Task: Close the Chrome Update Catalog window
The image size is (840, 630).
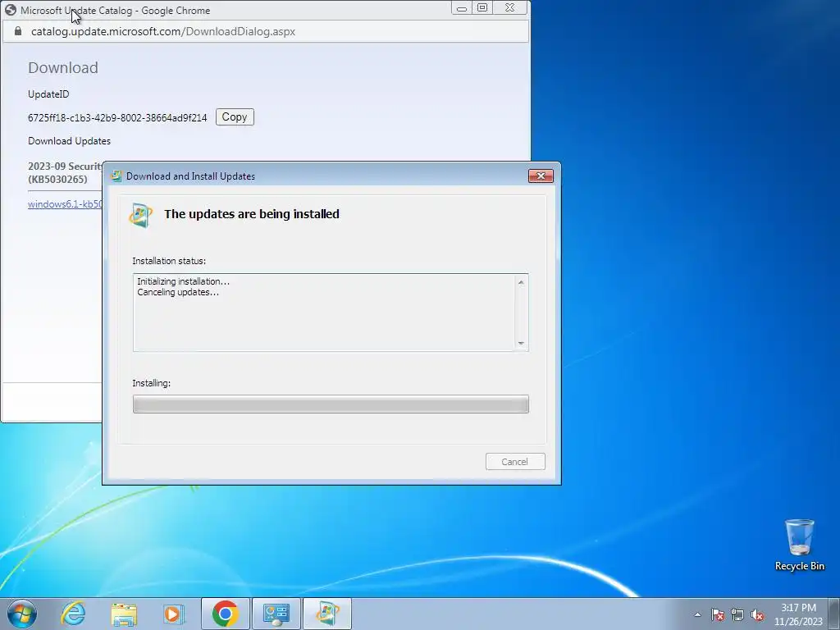Action: coord(510,8)
